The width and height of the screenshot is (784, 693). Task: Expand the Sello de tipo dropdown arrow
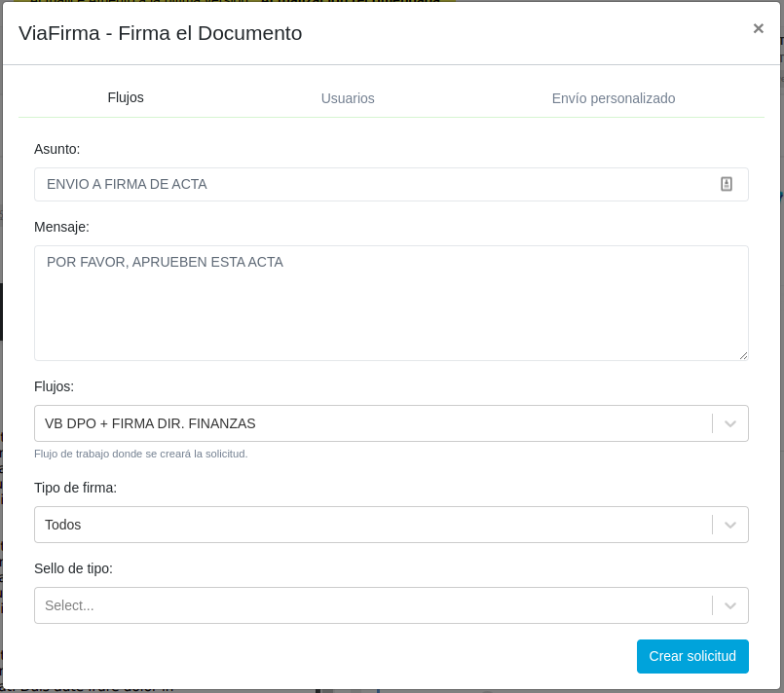coord(730,605)
